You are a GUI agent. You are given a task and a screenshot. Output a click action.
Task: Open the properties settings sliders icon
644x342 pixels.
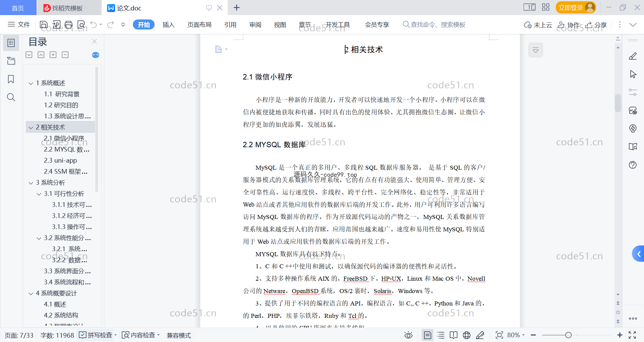point(633,92)
